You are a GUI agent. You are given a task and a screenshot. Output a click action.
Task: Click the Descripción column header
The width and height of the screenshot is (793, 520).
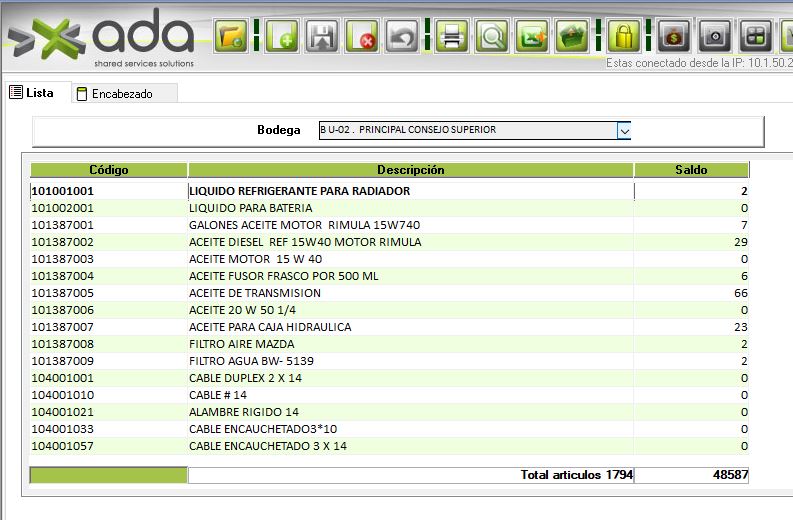point(410,170)
